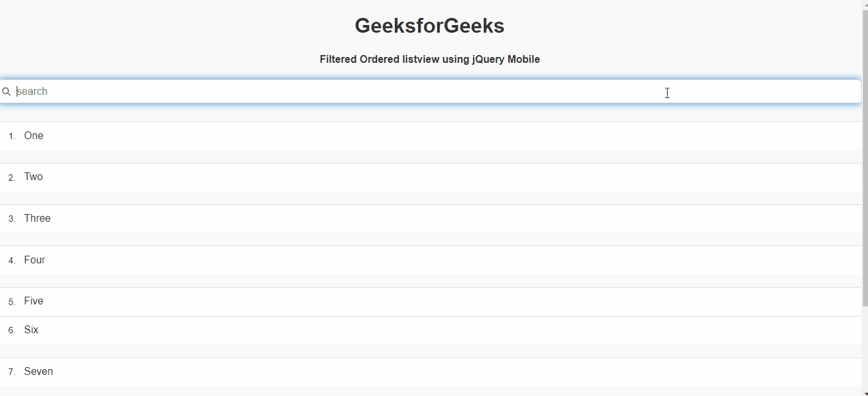This screenshot has width=868, height=396.
Task: Click the numeral 5. list marker
Action: [12, 302]
